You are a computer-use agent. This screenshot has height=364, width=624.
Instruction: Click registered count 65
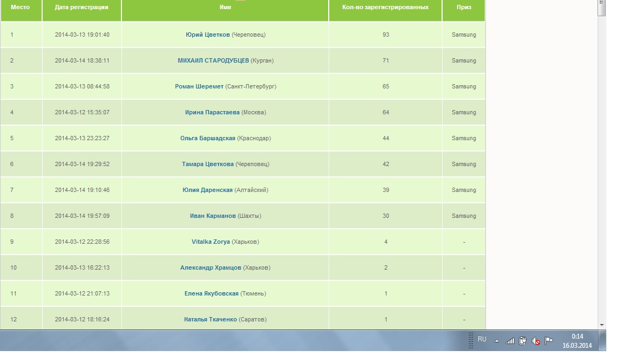point(385,86)
